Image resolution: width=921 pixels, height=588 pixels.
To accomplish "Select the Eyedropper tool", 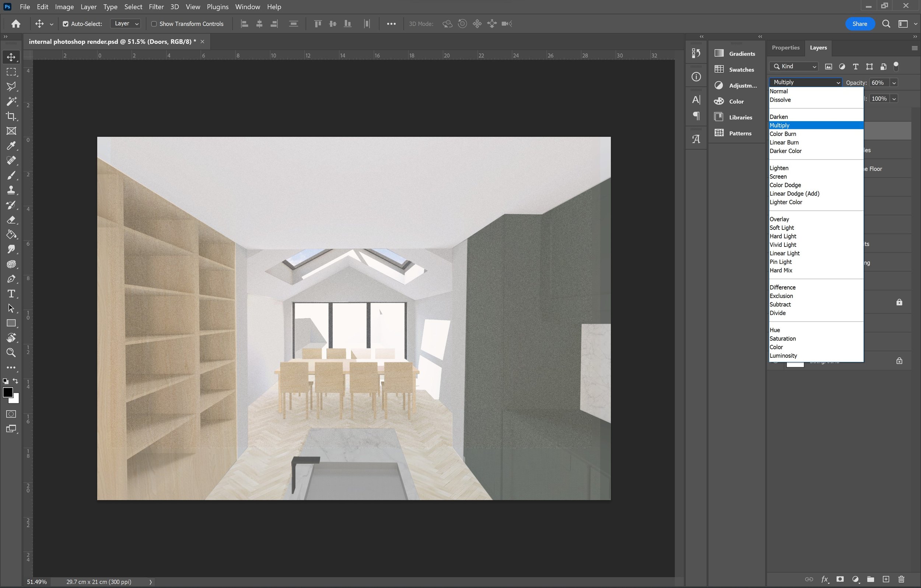I will click(11, 146).
